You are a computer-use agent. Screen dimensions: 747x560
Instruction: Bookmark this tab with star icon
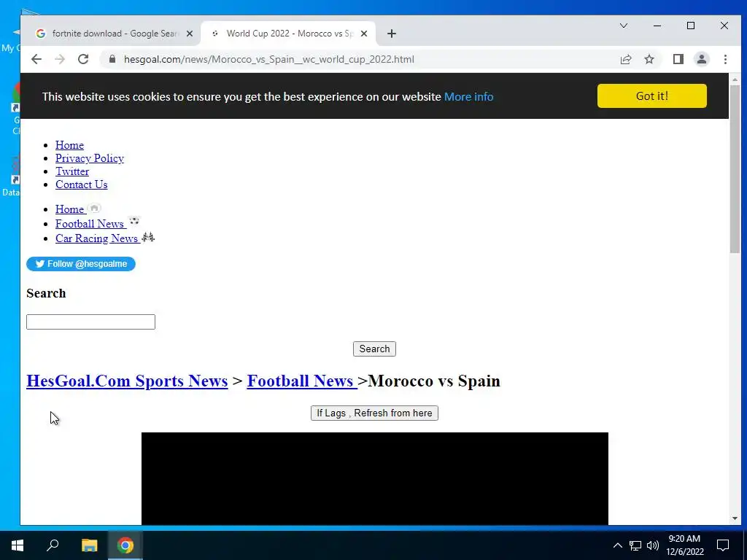(649, 59)
